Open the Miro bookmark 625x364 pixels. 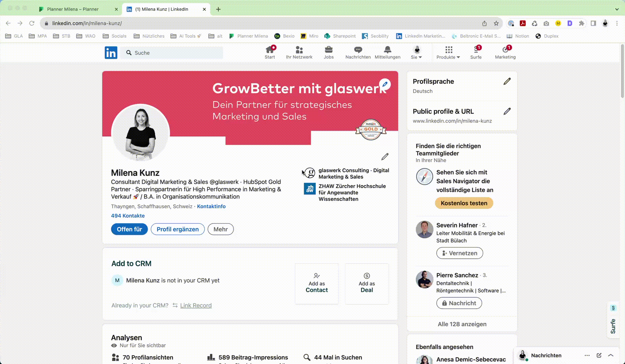(309, 36)
